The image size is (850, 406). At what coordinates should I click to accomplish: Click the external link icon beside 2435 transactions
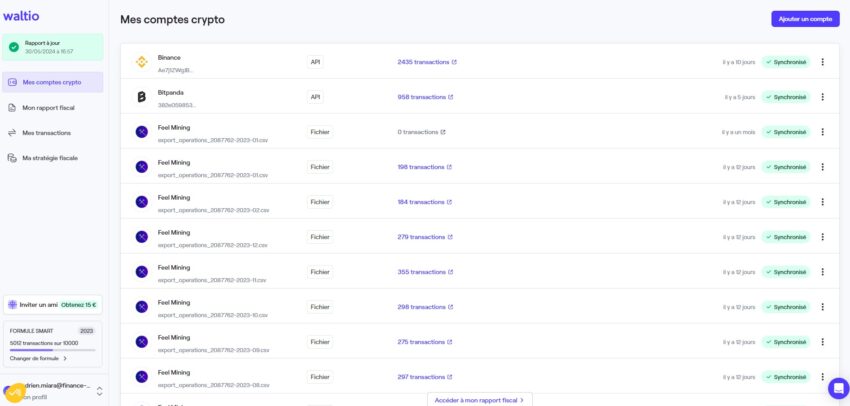click(454, 62)
